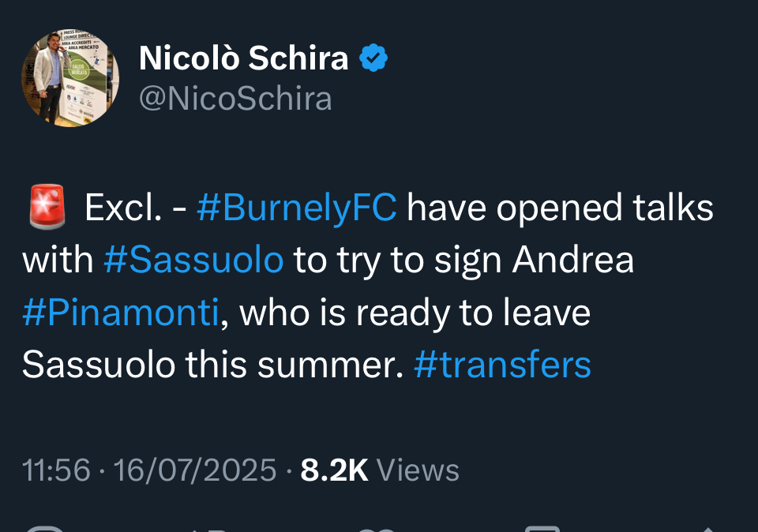Click the Nicolò Schira display name

[243, 58]
